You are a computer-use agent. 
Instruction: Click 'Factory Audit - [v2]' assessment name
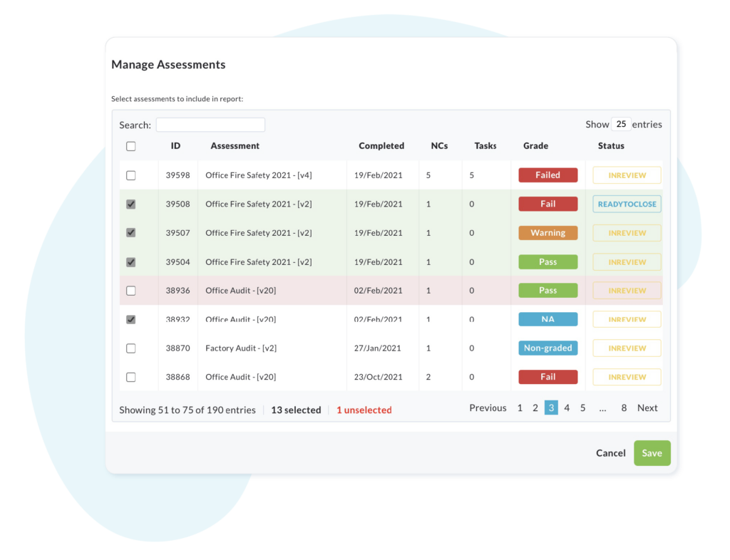click(241, 348)
